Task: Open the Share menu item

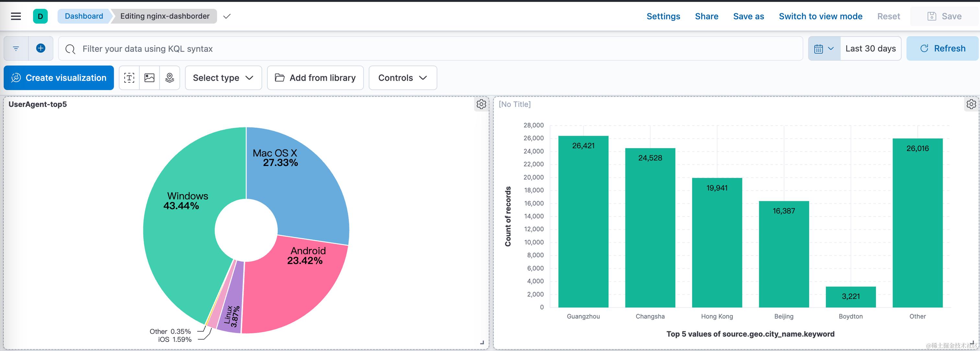Action: click(x=706, y=16)
